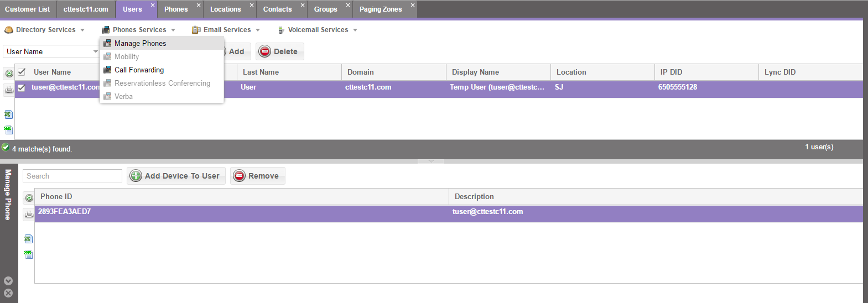Select Manage Phones from the menu
Viewport: 868px width, 303px height.
[162, 43]
